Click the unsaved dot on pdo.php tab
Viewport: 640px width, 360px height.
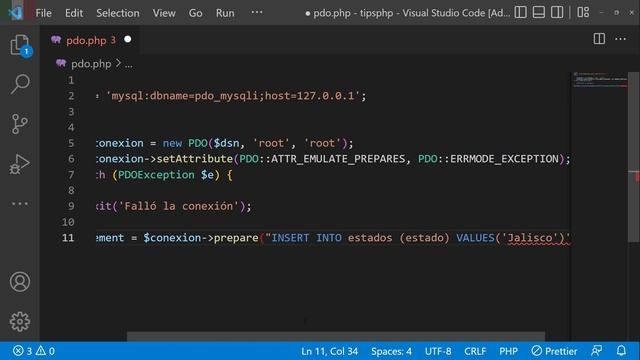128,39
